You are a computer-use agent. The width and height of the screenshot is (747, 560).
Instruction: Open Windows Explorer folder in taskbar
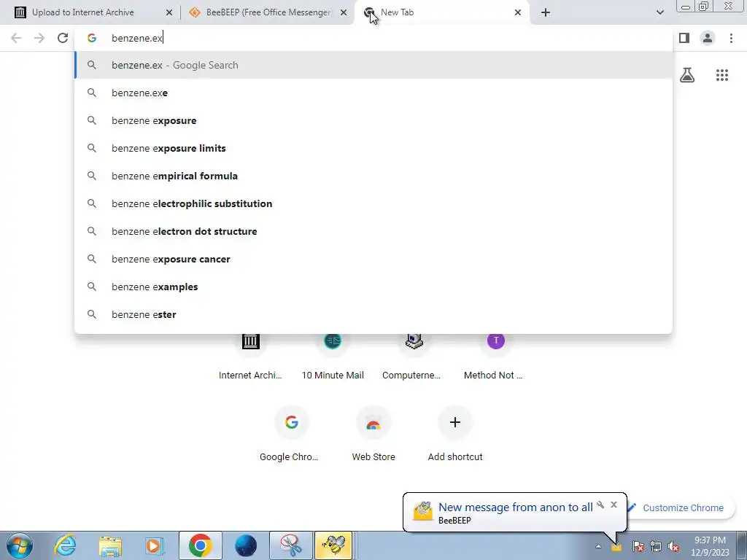[110, 545]
